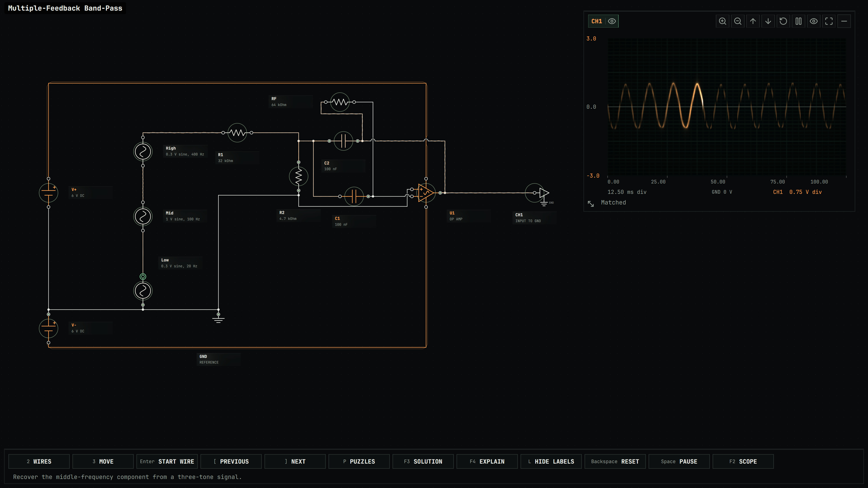Select the V+ battery symbol
This screenshot has height=488, width=868.
coord(49,193)
